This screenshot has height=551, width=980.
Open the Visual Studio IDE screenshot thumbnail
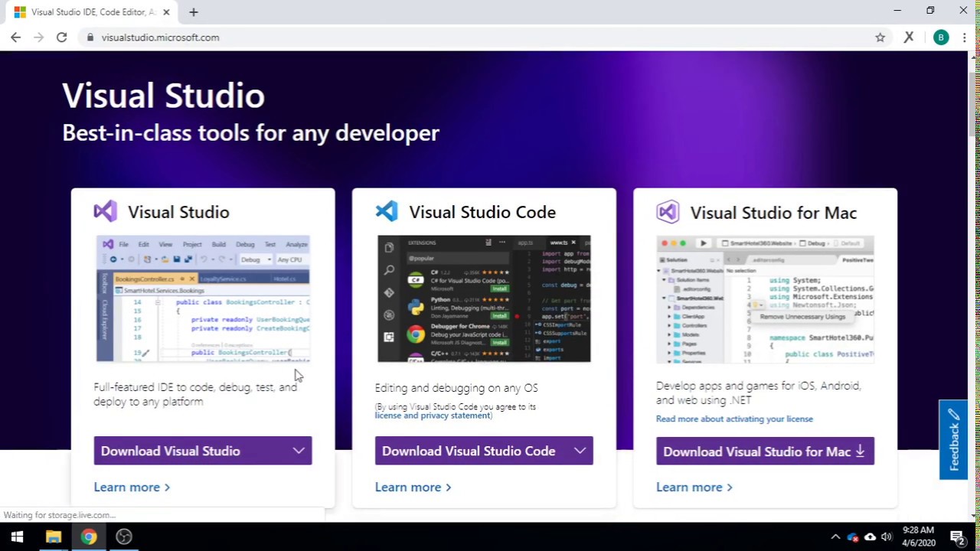coord(203,298)
